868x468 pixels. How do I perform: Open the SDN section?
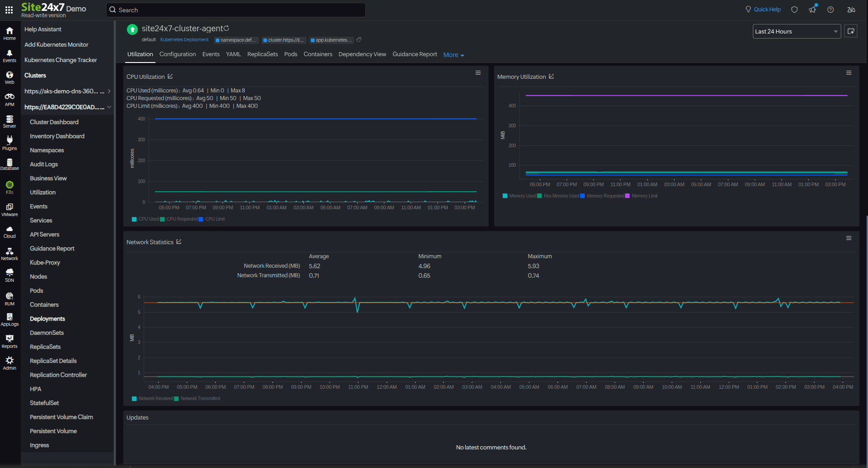pos(10,275)
